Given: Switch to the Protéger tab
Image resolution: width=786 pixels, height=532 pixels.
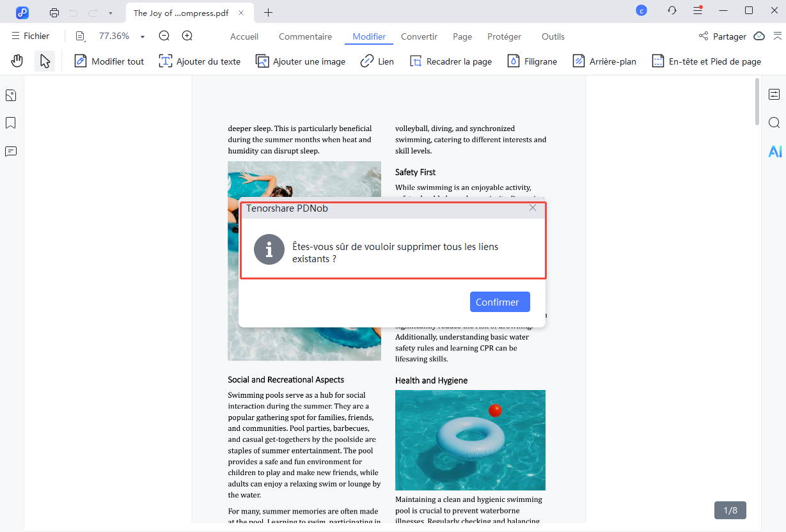Looking at the screenshot, I should [x=504, y=36].
